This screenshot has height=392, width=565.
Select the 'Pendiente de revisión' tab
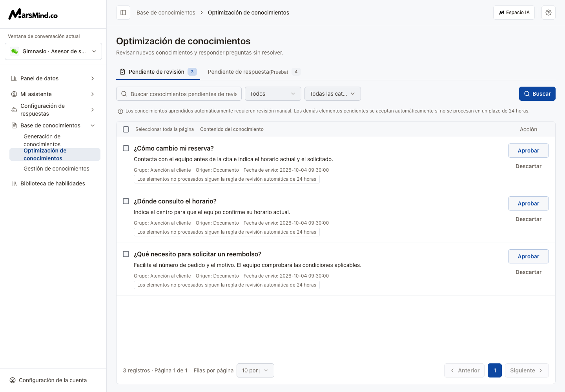coord(158,72)
